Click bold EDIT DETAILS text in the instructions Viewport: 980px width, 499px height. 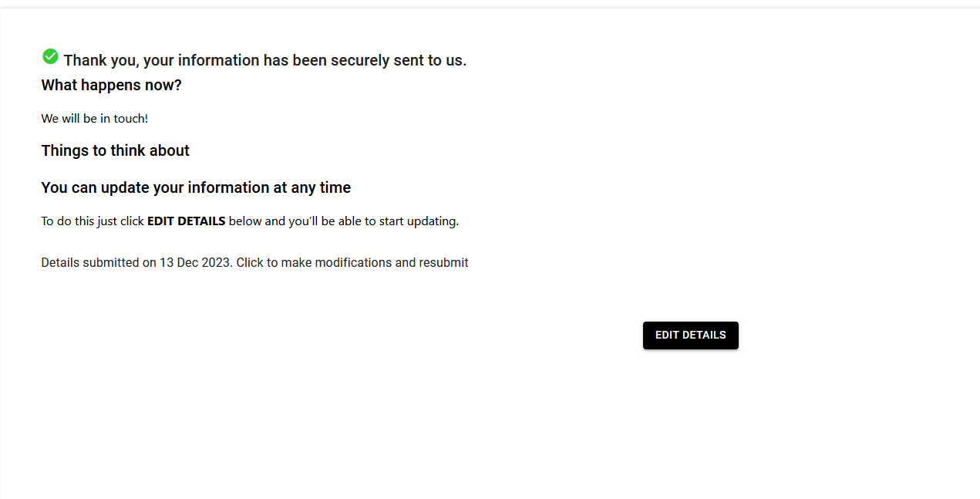point(186,221)
